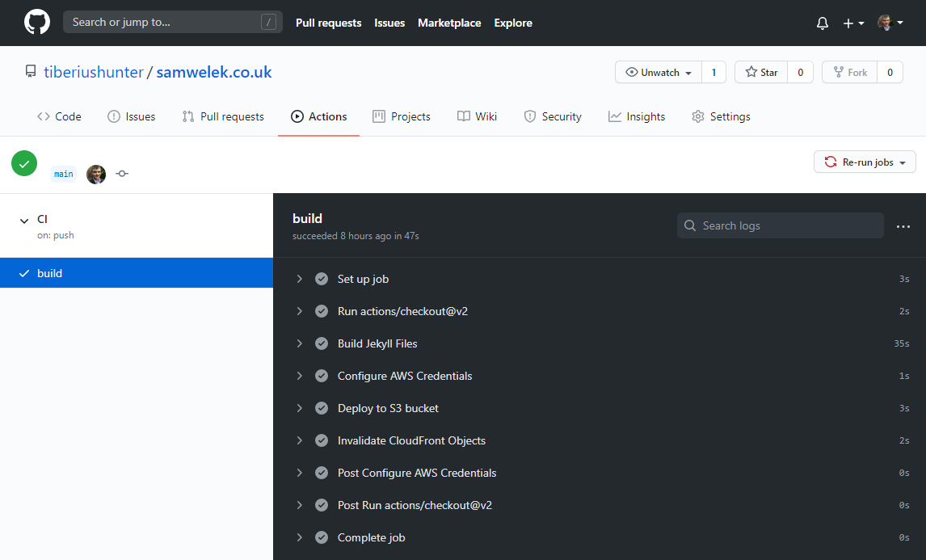Open Pull requests in top navigation

click(x=328, y=23)
